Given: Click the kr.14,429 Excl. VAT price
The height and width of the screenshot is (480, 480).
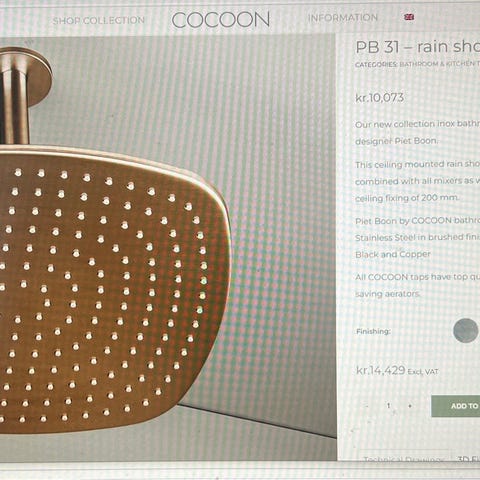Looking at the screenshot, I should click(x=397, y=370).
